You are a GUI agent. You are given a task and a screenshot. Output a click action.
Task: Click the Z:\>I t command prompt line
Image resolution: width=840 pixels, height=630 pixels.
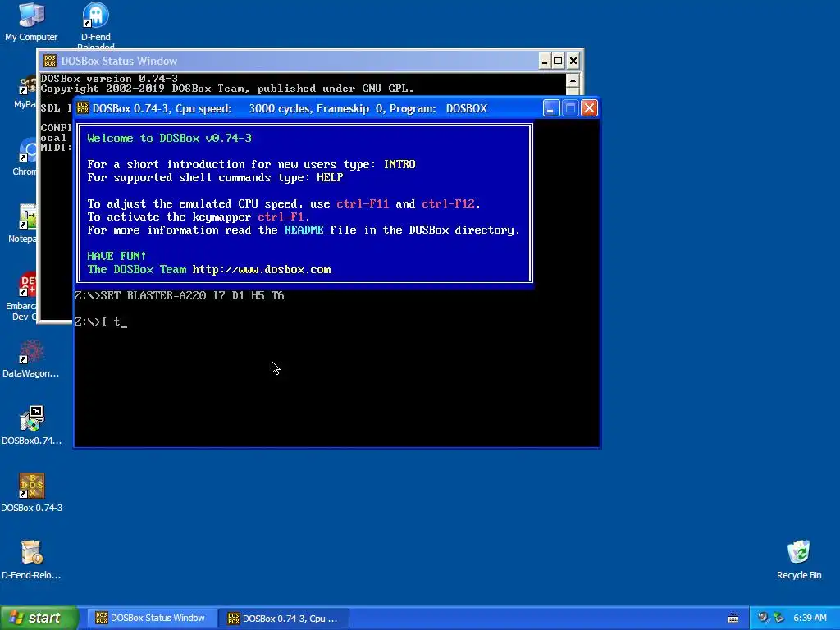point(101,322)
